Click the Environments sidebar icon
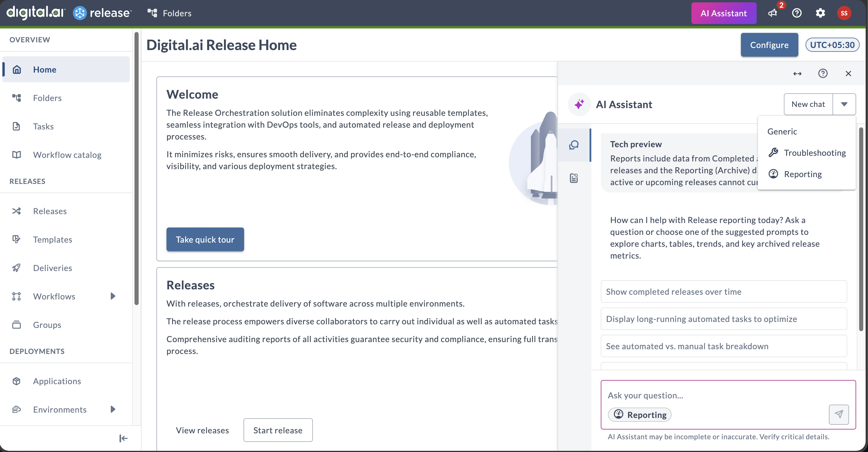The width and height of the screenshot is (868, 452). click(x=17, y=409)
